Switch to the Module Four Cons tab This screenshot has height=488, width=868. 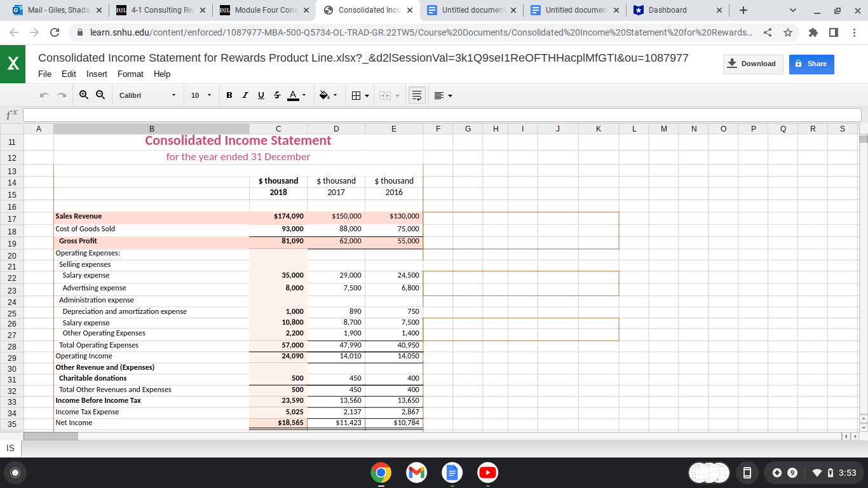(264, 10)
